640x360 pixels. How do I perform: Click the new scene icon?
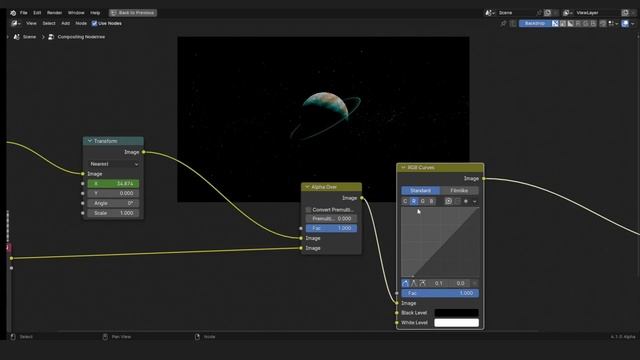(x=547, y=13)
